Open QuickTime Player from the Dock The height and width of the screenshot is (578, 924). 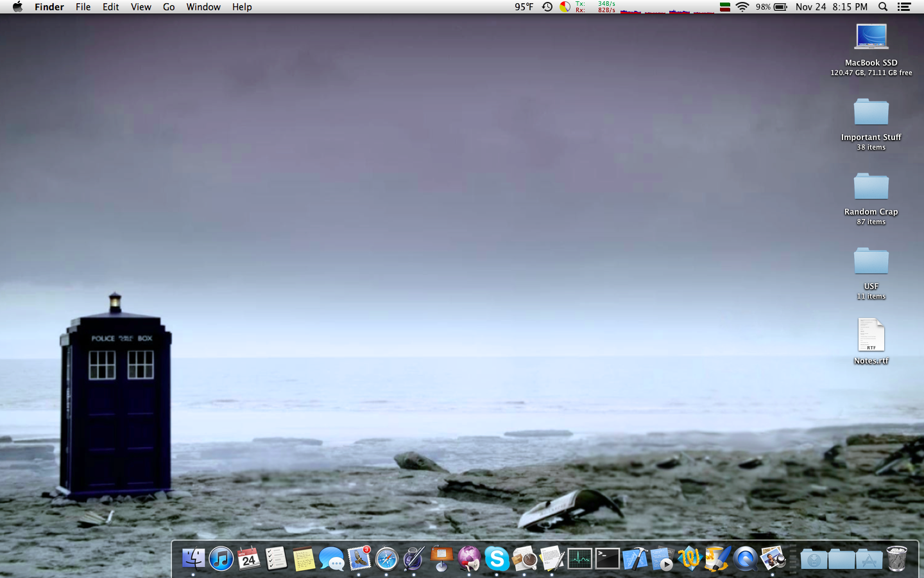745,558
